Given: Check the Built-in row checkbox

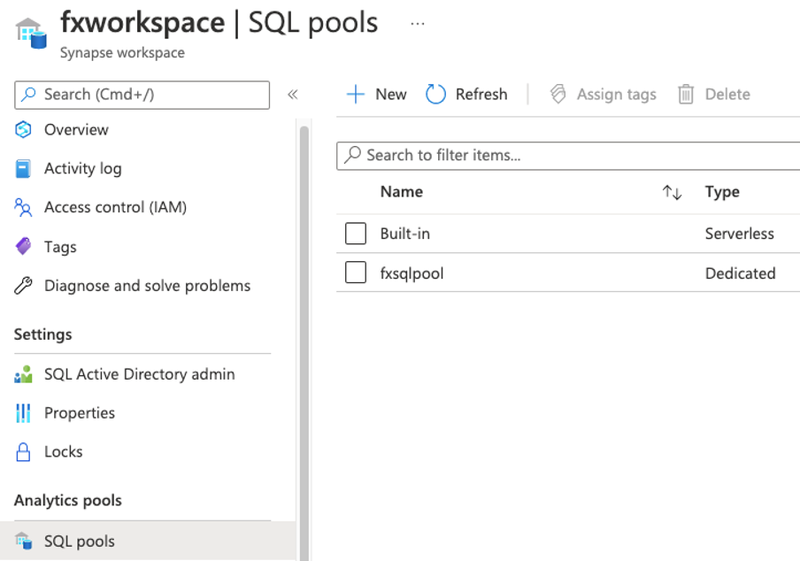Looking at the screenshot, I should pyautogui.click(x=356, y=234).
